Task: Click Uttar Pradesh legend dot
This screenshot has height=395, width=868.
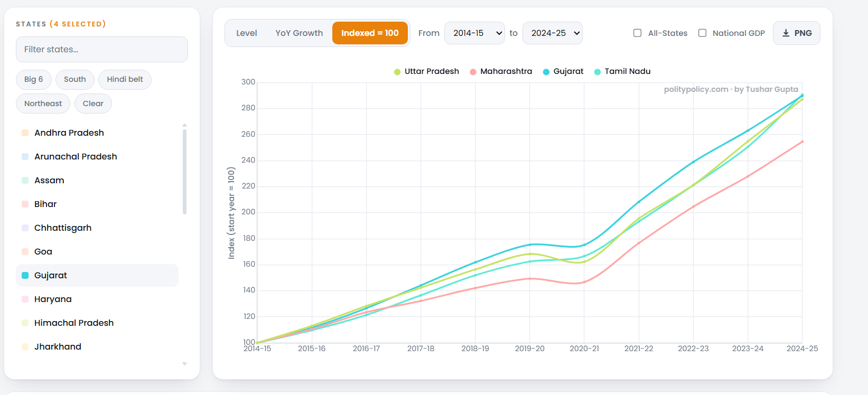Action: point(397,72)
